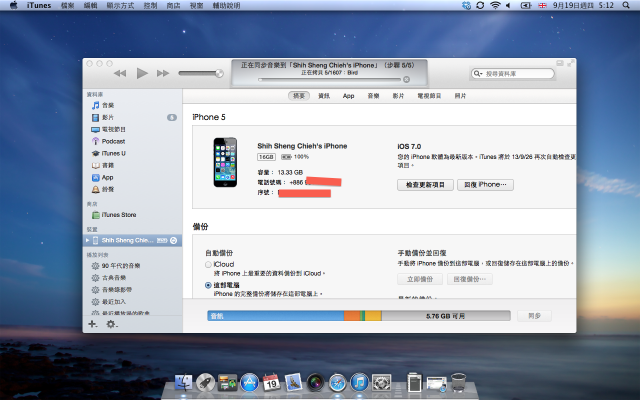Click the orange segment of capacity bar
640x400 pixels.
pos(352,316)
